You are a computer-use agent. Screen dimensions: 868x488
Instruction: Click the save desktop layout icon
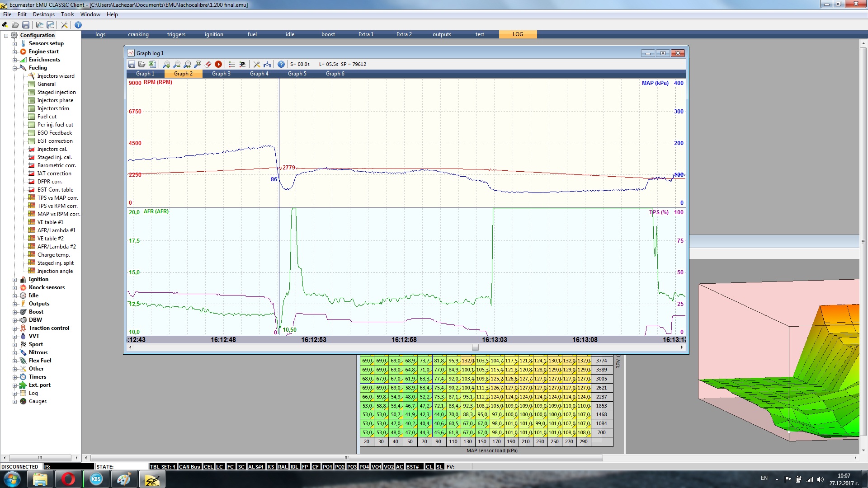coord(50,25)
